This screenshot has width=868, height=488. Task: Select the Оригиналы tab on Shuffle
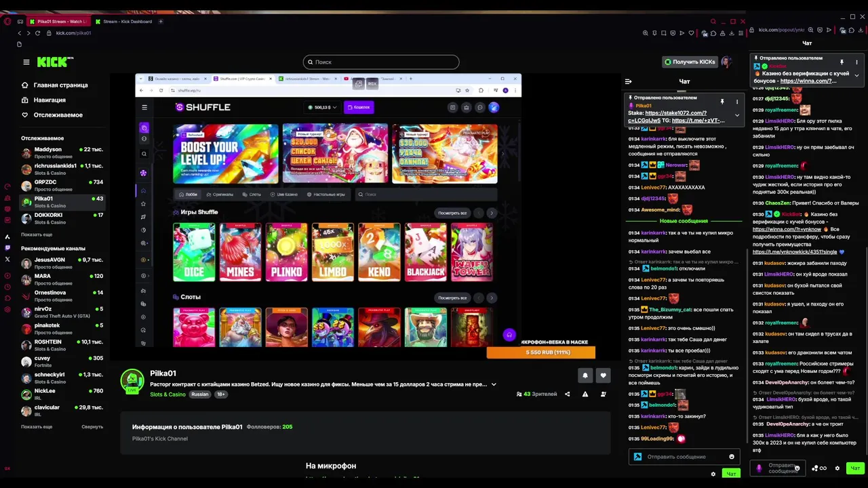click(219, 195)
